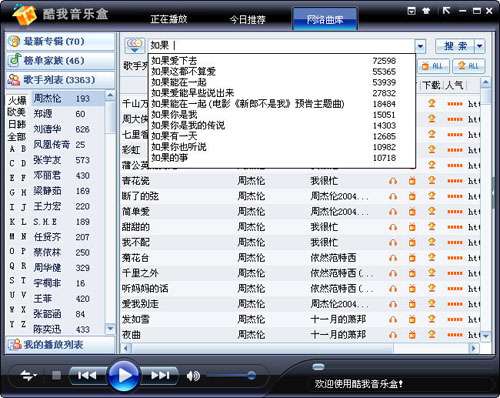Skip to the next track
The image size is (500, 398).
tap(160, 376)
